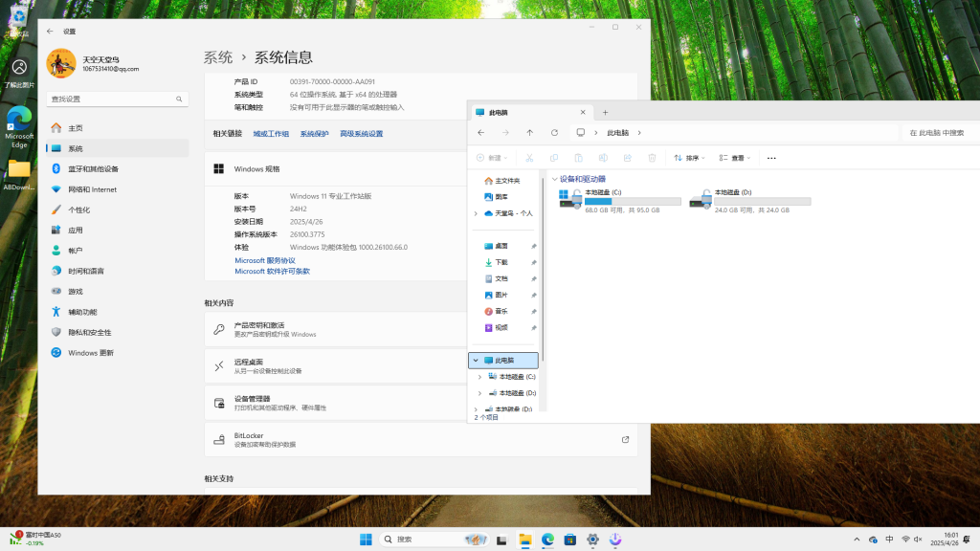Click the 查找设置 search field
The image size is (980, 551).
coord(117,99)
